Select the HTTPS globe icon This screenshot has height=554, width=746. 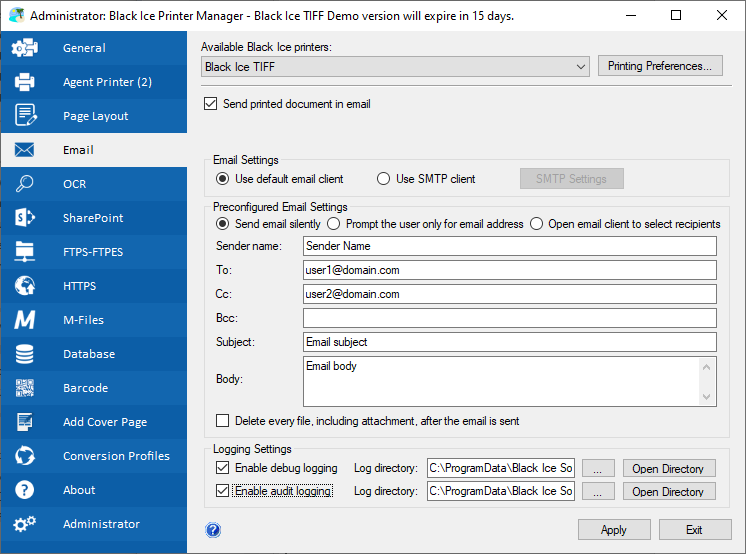pyautogui.click(x=25, y=286)
